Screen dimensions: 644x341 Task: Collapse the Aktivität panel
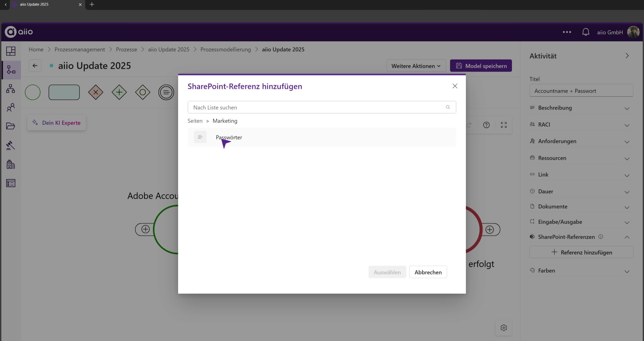[x=627, y=56]
